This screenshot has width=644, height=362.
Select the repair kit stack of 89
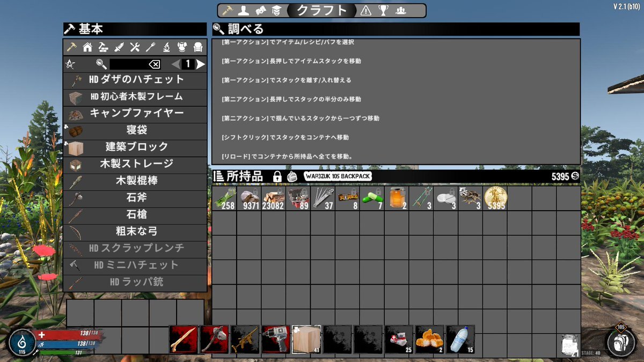(x=298, y=198)
